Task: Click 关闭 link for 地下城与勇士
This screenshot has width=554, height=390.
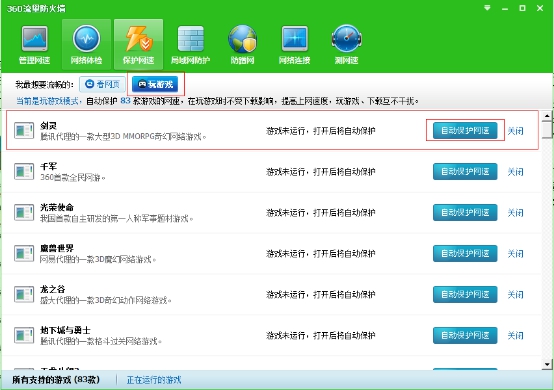Action: (515, 336)
